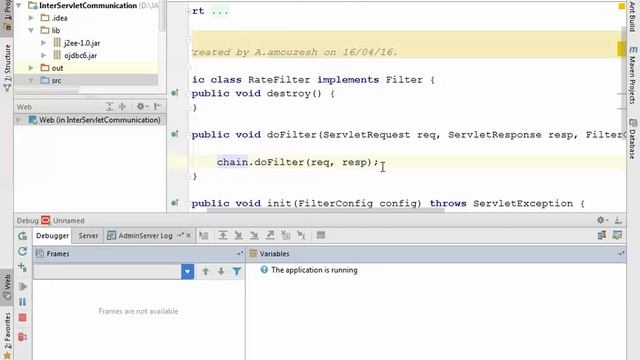Screen dimensions: 640x360
Task: Click the Drop Frame icon
Action: point(285,235)
